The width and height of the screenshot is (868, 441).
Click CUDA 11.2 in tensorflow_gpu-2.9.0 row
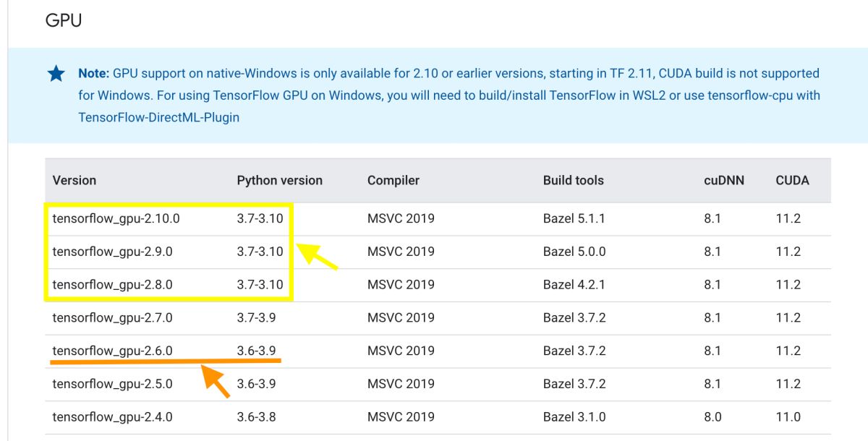(x=788, y=252)
